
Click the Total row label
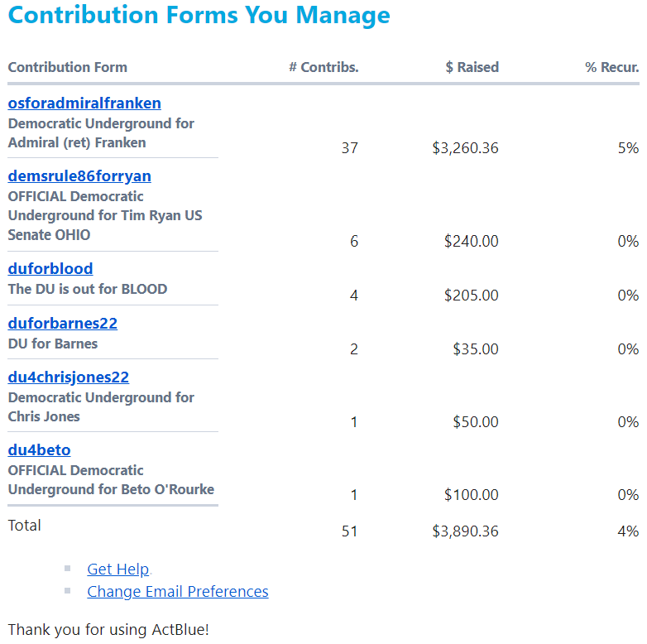click(24, 526)
